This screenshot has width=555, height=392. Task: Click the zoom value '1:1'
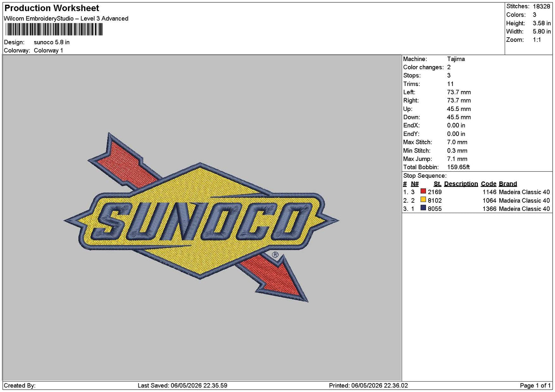(537, 40)
